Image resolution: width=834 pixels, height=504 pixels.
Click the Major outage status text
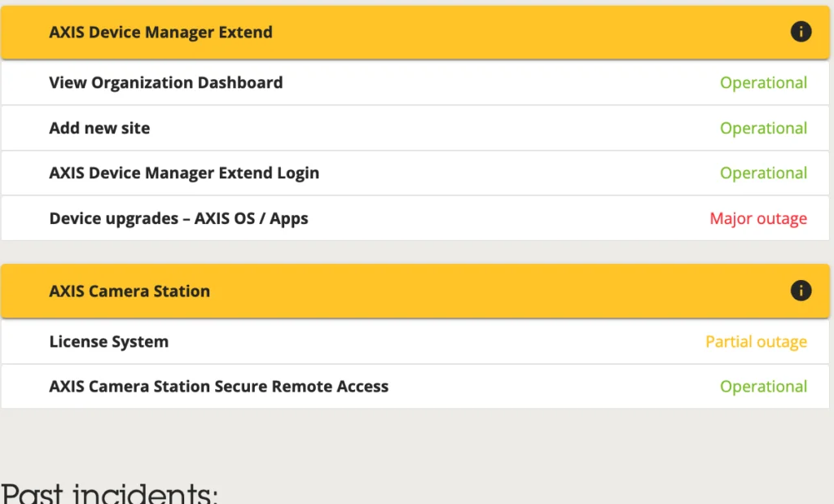[x=758, y=218]
